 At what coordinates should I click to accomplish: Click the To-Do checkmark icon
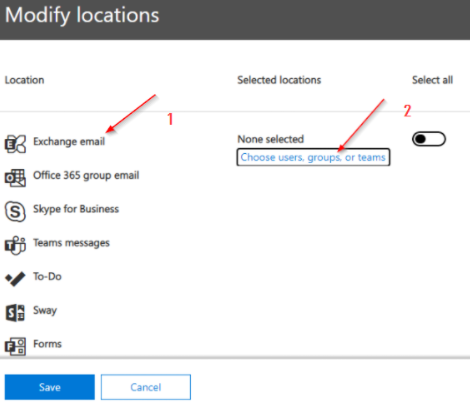click(15, 279)
